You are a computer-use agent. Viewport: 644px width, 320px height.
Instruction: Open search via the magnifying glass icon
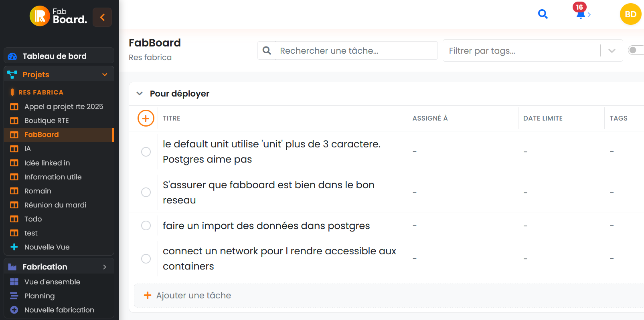click(543, 14)
